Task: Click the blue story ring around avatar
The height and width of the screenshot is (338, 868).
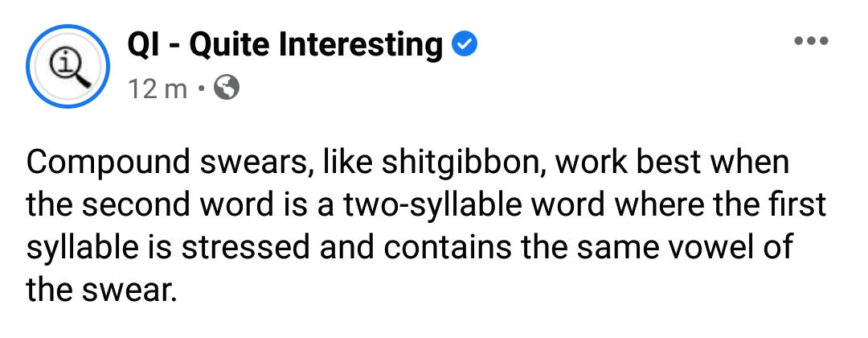Action: 68,67
